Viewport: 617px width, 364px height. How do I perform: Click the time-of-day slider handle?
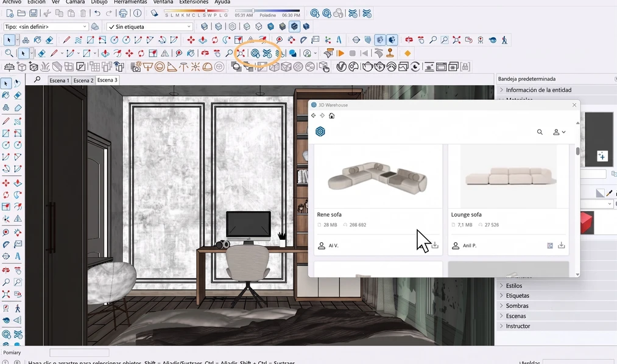click(x=253, y=10)
